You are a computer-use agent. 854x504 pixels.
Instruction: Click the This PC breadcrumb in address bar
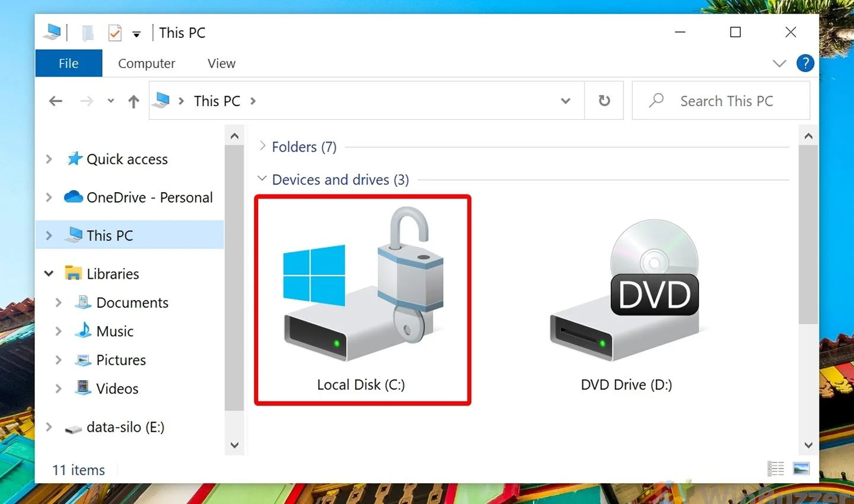217,101
